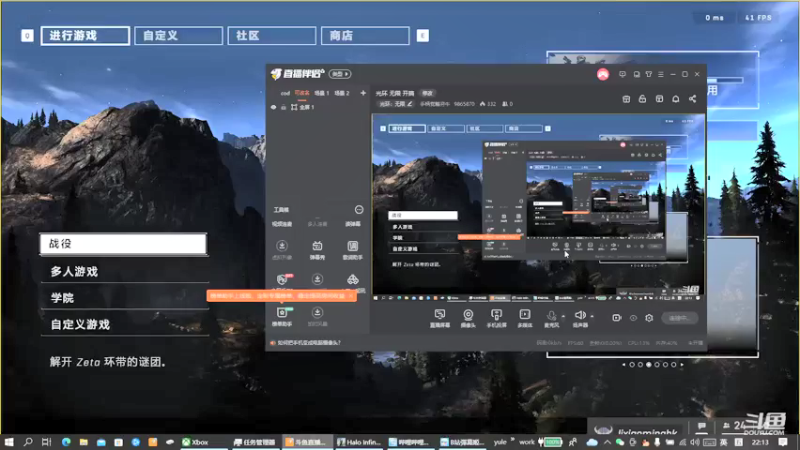
Task: Select the 自定义 tab in the game menu
Action: tap(178, 36)
